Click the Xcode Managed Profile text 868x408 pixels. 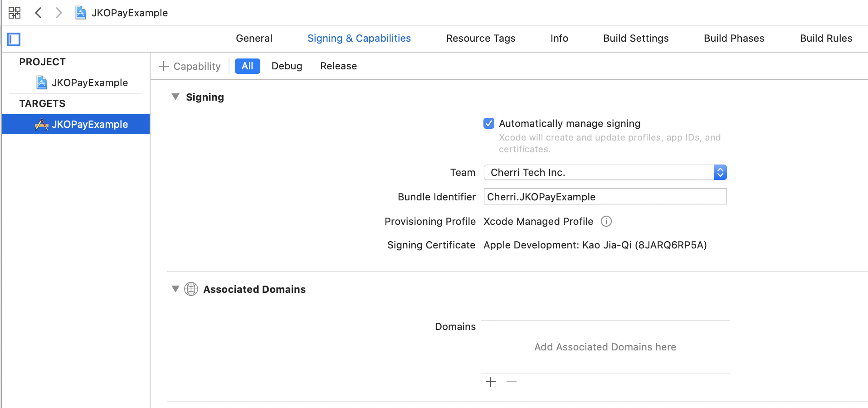[x=538, y=221]
